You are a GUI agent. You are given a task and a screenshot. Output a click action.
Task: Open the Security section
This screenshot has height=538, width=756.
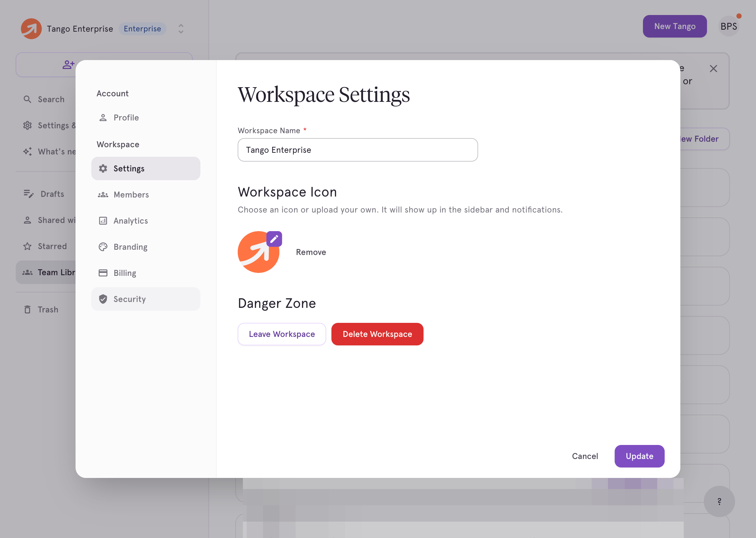[145, 299]
